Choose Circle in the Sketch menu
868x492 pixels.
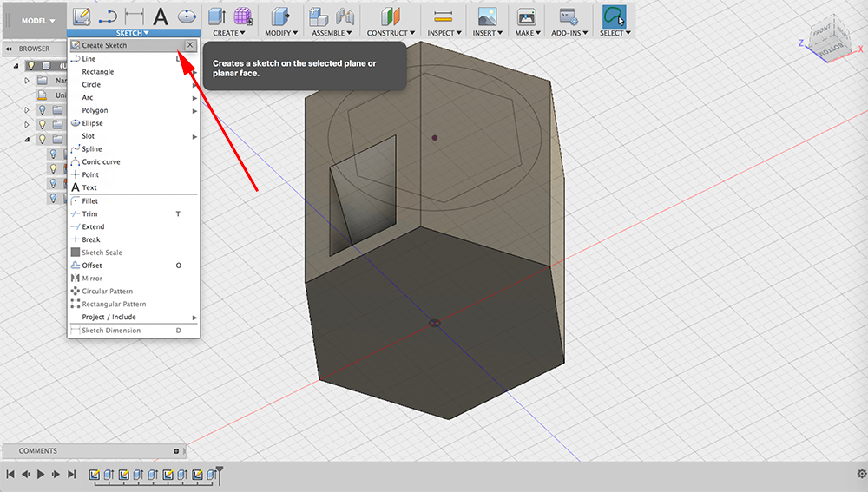click(x=134, y=85)
